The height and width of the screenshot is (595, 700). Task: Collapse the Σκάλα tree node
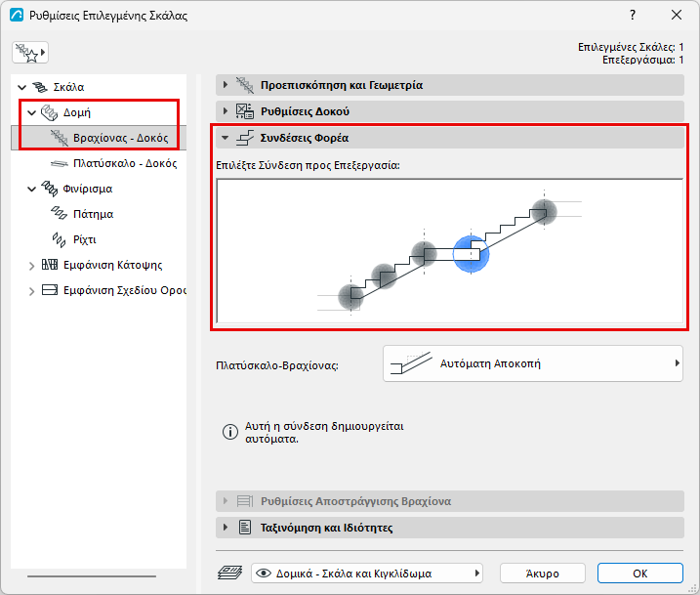(x=21, y=87)
